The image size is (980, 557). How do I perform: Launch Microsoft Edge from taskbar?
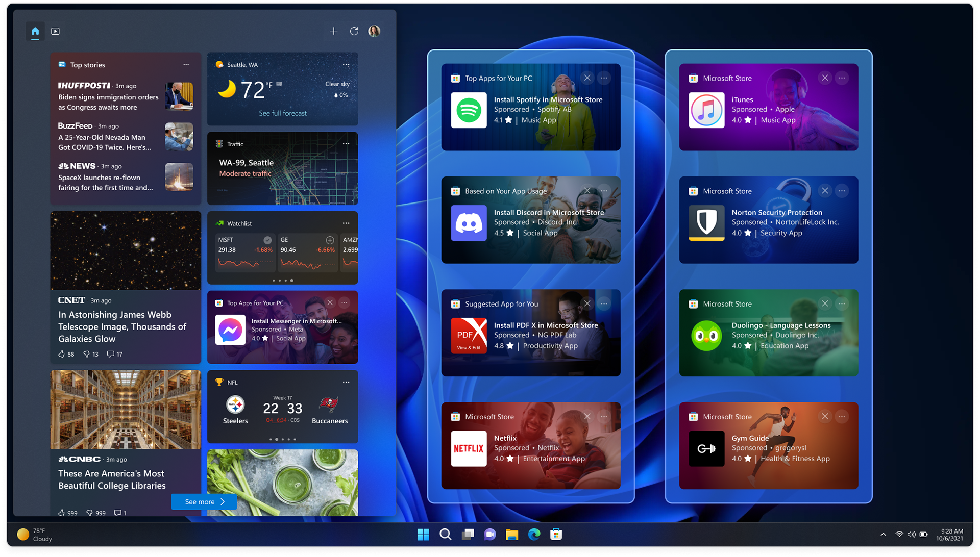pyautogui.click(x=534, y=534)
